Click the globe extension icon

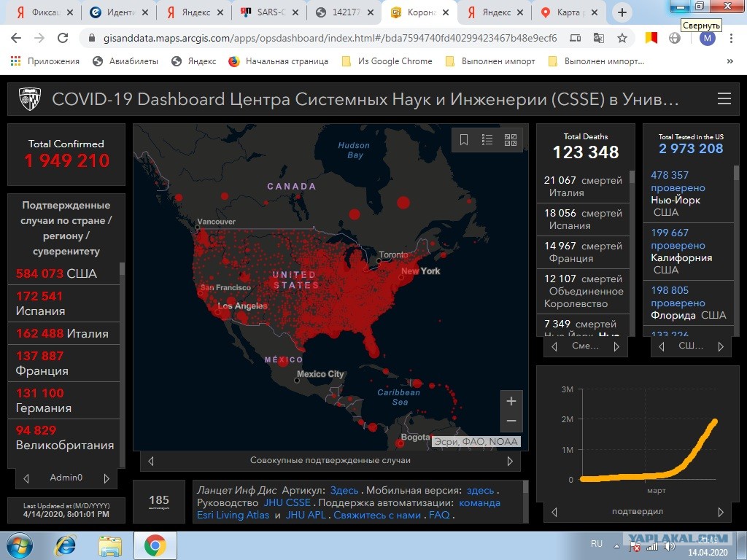point(675,38)
